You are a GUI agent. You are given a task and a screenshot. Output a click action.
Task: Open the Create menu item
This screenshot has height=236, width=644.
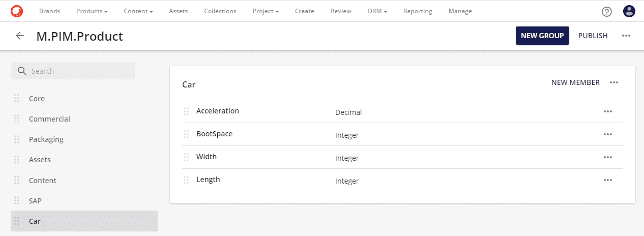(305, 11)
